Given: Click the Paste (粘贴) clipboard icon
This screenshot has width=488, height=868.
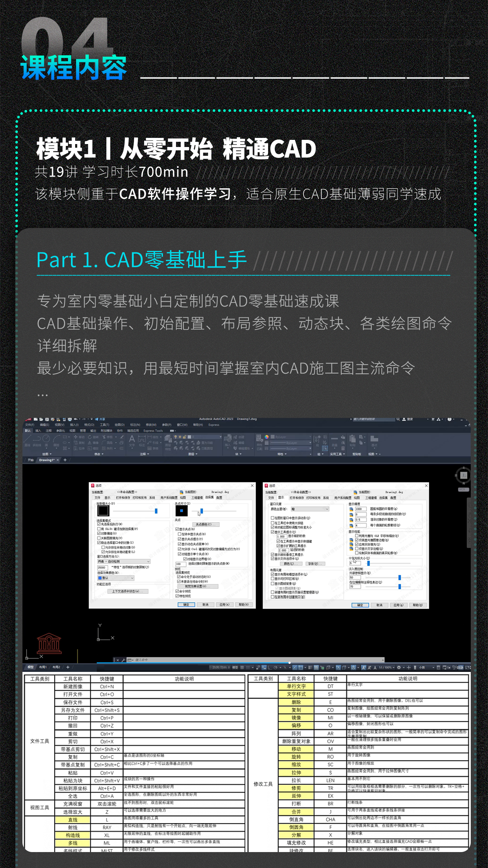Looking at the screenshot, I should (x=353, y=439).
